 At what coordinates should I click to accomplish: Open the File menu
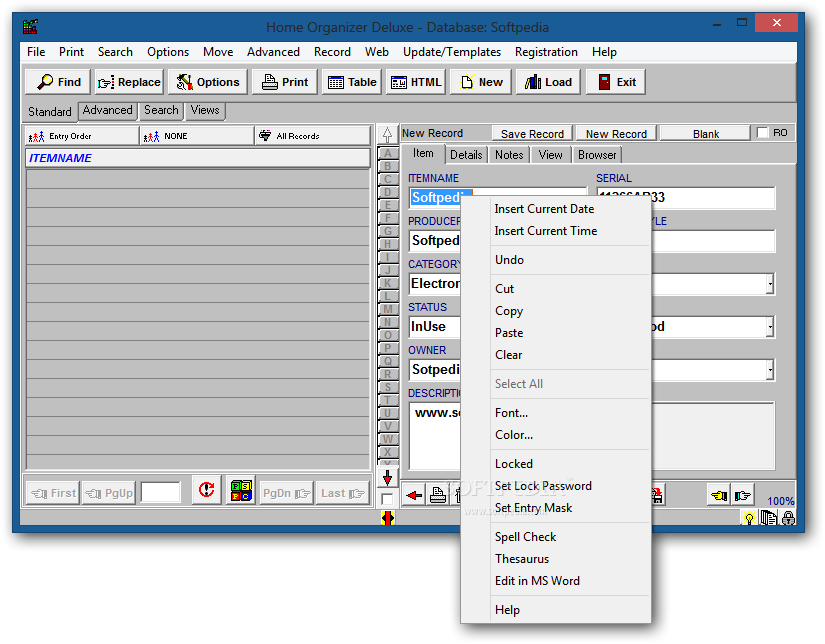tap(36, 52)
